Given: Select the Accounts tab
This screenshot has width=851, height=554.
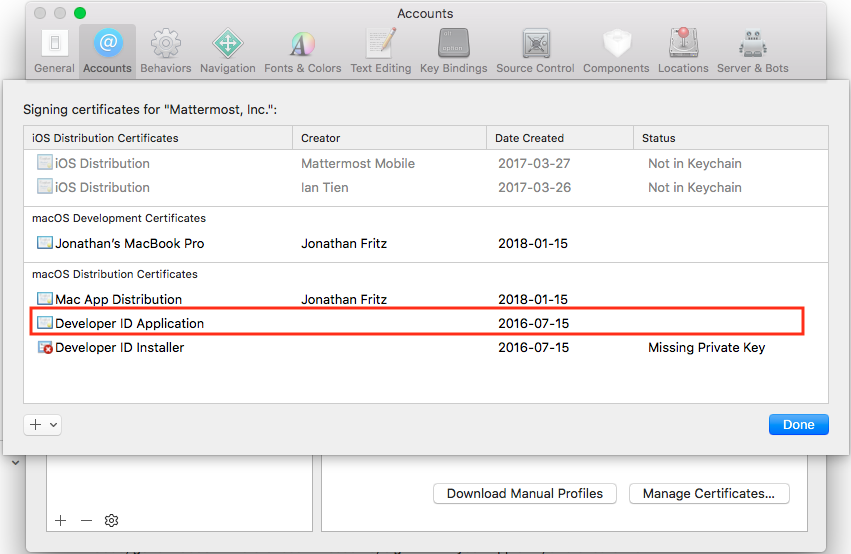Looking at the screenshot, I should point(107,51).
